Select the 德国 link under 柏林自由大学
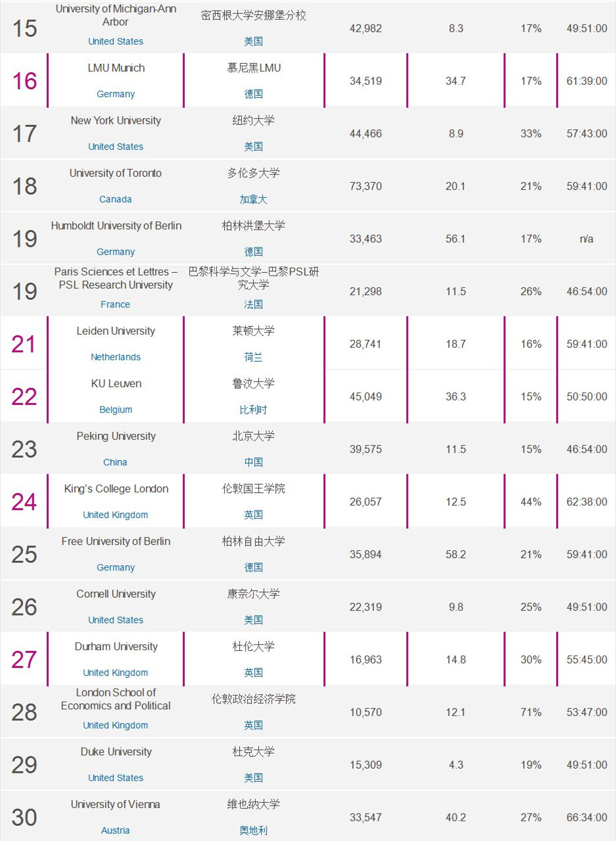Viewport: 616px width, 841px height. pos(254,567)
